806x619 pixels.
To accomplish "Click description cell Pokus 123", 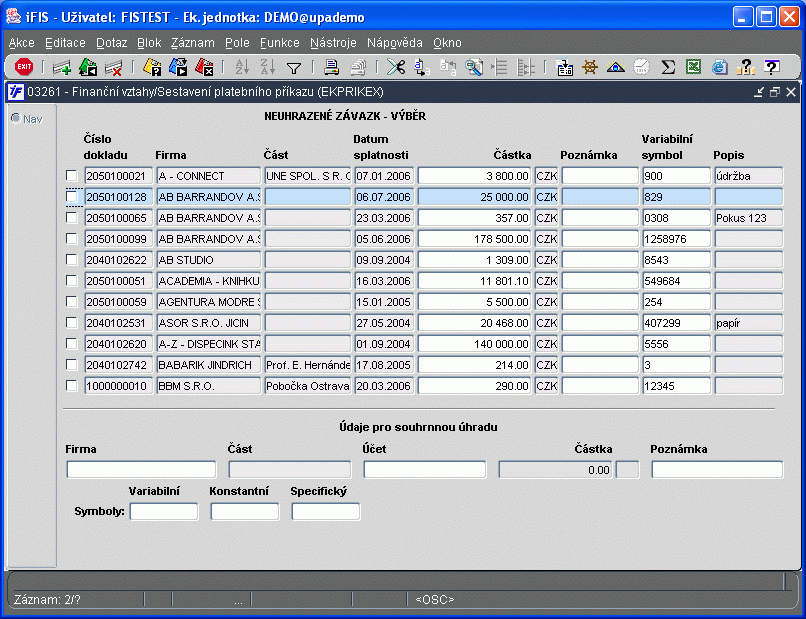I will tap(748, 218).
